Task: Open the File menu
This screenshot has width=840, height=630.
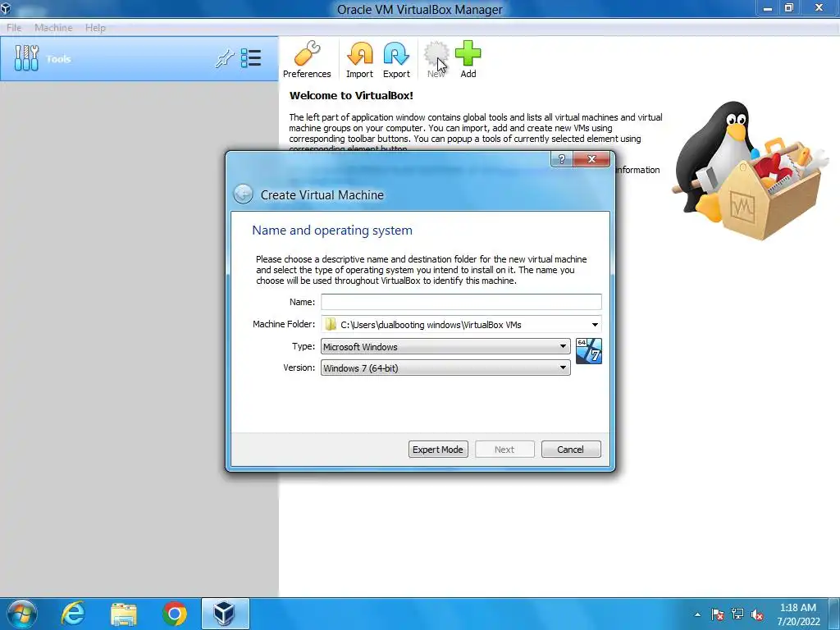Action: pos(14,27)
